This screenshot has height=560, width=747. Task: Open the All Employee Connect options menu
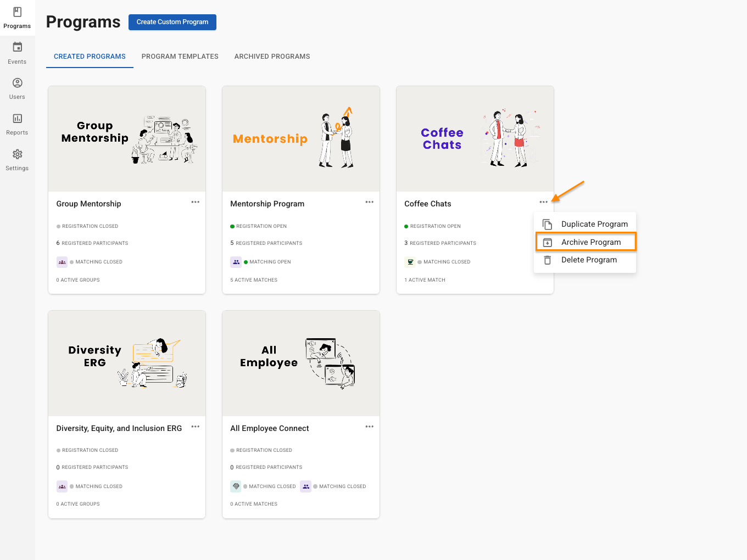369,427
